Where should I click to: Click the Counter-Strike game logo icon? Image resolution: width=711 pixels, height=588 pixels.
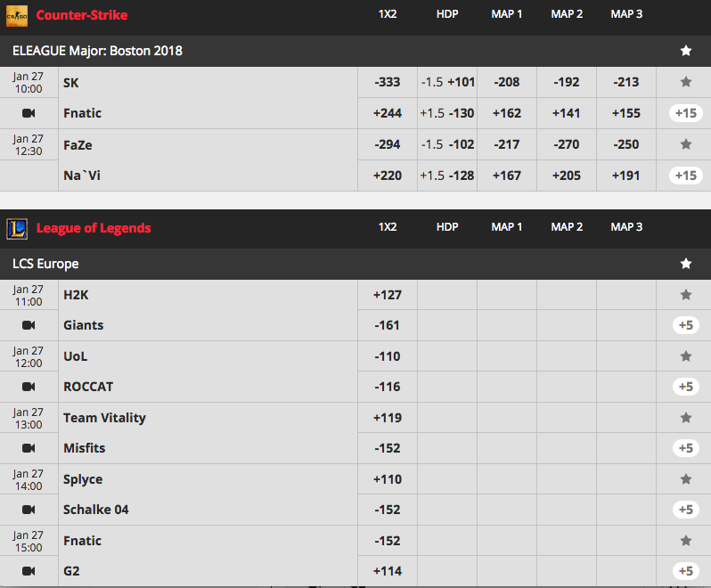[17, 16]
